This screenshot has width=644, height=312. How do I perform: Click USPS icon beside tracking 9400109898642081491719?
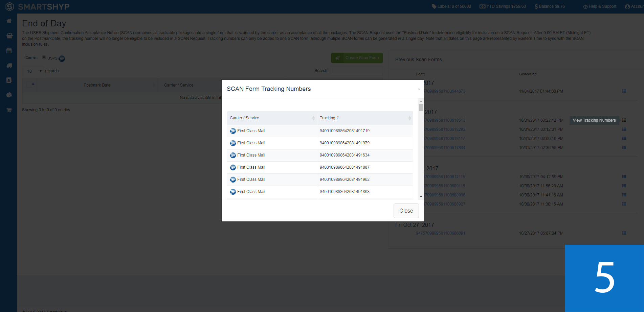point(233,131)
